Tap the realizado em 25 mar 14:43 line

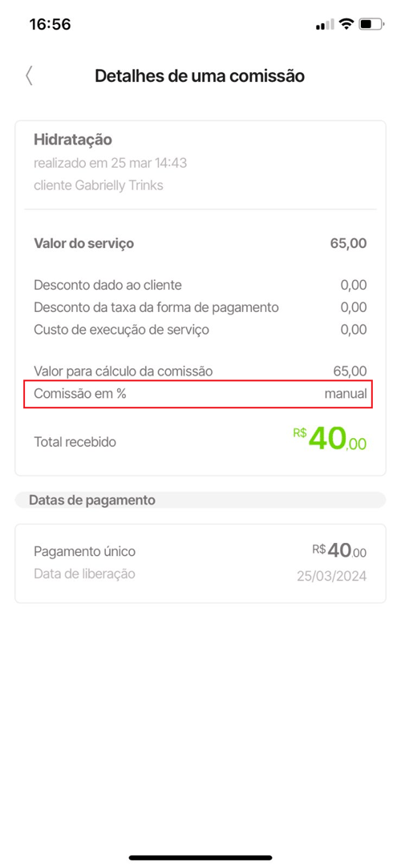(110, 163)
